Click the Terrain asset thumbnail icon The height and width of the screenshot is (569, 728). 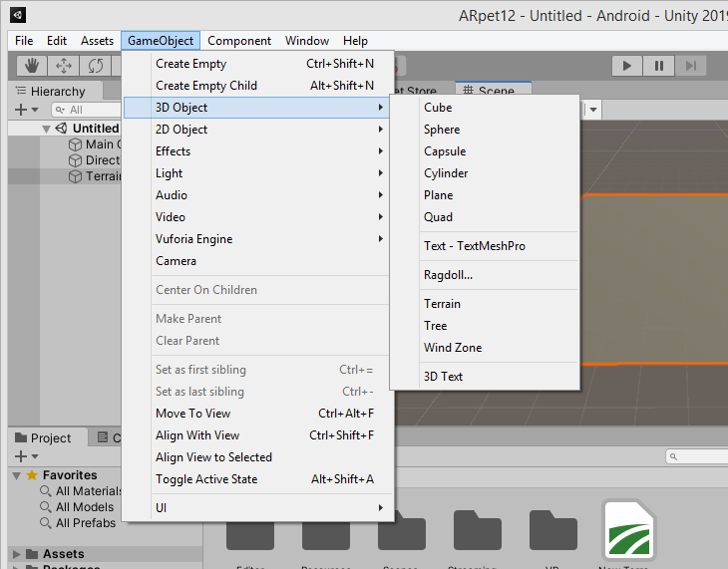(628, 530)
